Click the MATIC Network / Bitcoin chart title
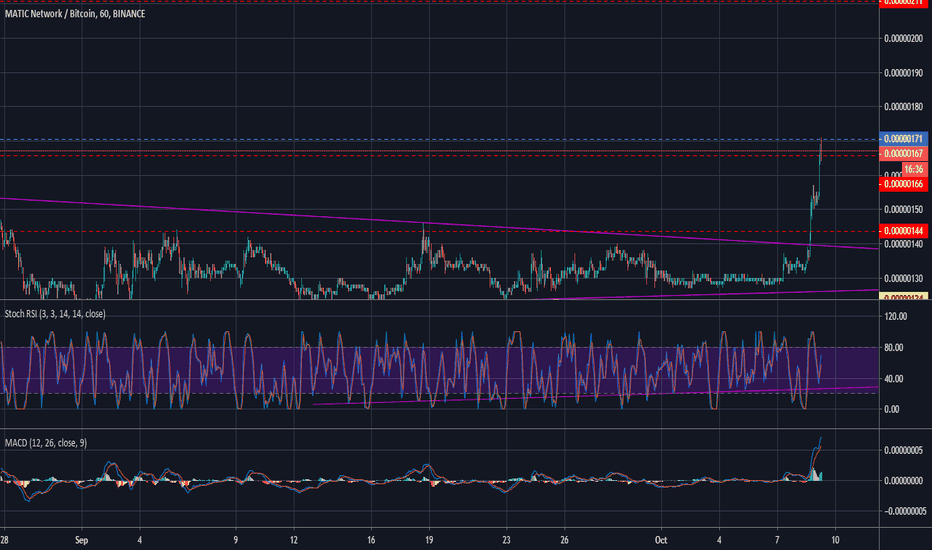Image resolution: width=932 pixels, height=550 pixels. [75, 14]
